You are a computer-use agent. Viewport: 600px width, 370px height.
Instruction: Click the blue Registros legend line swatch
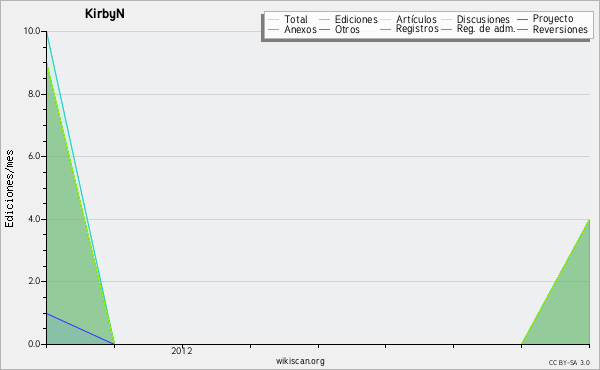click(x=385, y=29)
